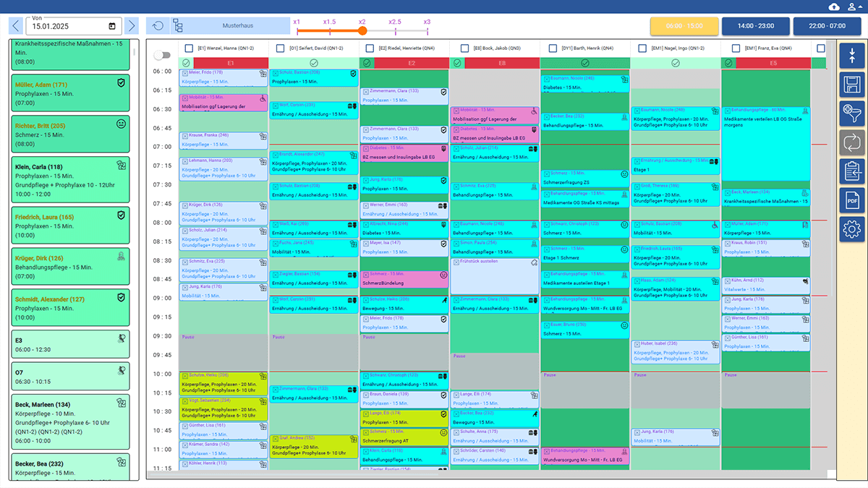
Task: Open the user account dropdown menu
Action: click(855, 7)
